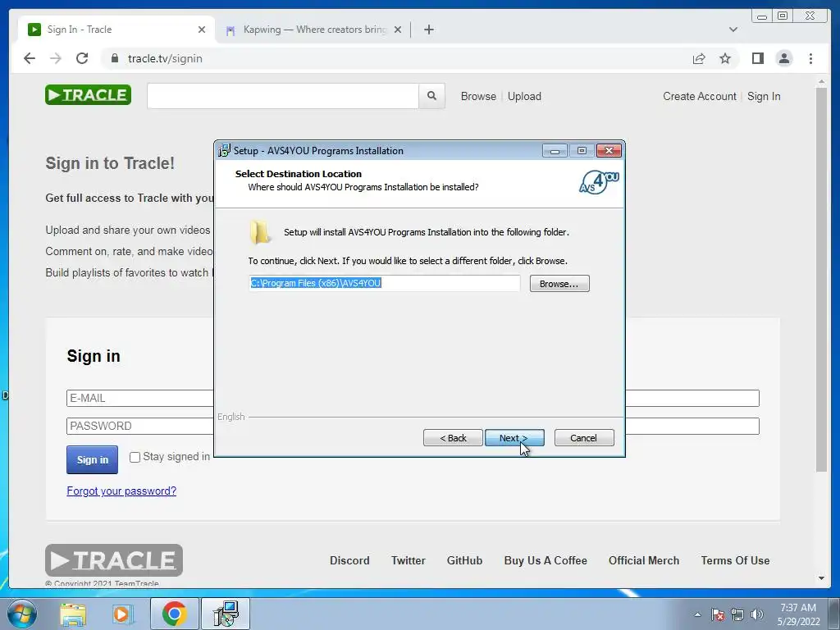Click the Chrome taskbar icon
This screenshot has width=840, height=630.
click(x=174, y=614)
